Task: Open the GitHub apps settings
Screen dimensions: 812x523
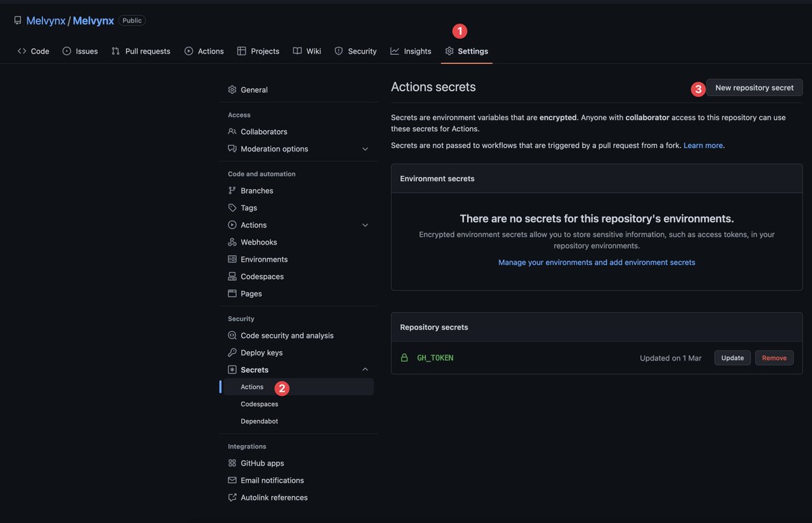Action: [263, 462]
